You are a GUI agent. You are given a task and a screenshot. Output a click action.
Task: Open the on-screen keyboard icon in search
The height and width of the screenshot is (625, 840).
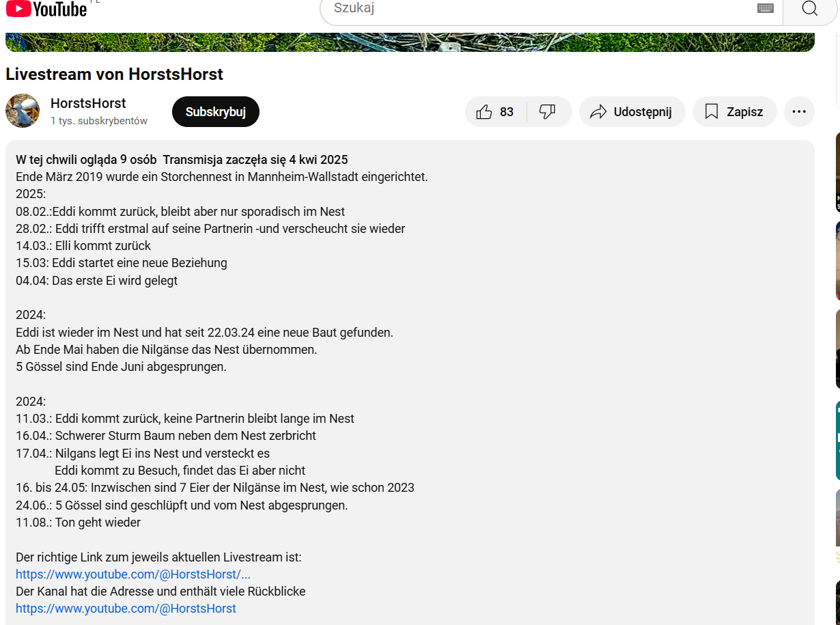765,8
